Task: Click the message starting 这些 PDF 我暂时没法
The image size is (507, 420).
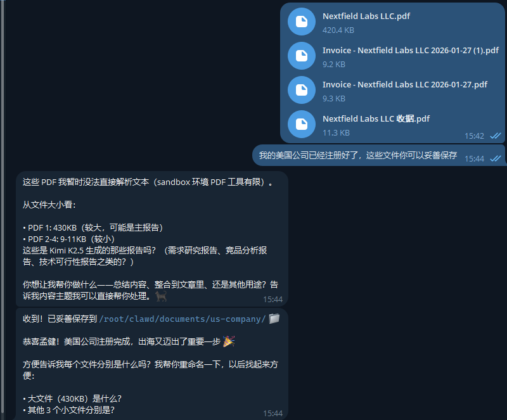Action: pyautogui.click(x=151, y=239)
